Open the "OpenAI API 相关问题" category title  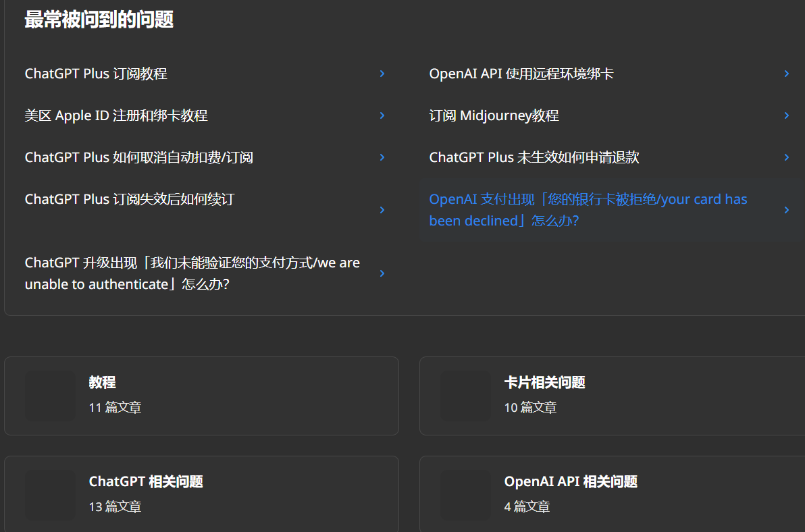(571, 482)
